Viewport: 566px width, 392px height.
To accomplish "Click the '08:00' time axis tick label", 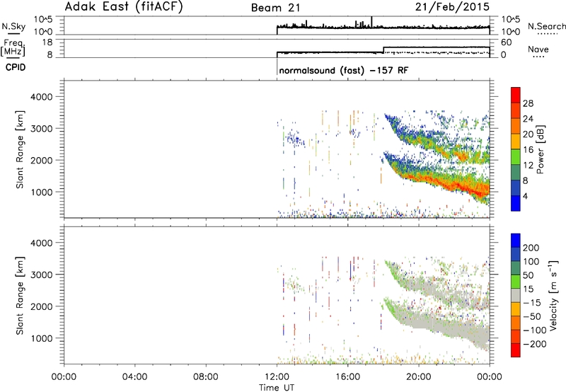I will (206, 377).
